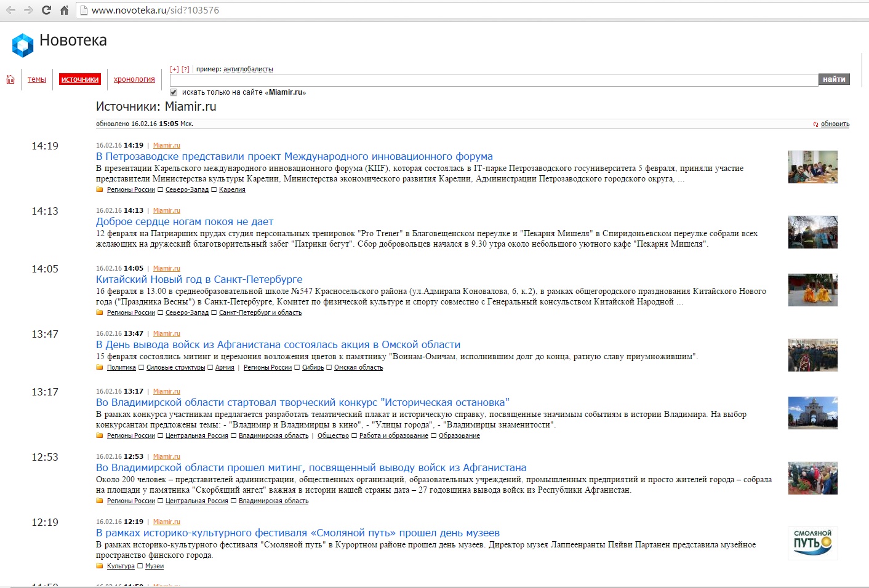Click Miamir.ru source link in 13:47 entry
The image size is (869, 588).
[167, 333]
